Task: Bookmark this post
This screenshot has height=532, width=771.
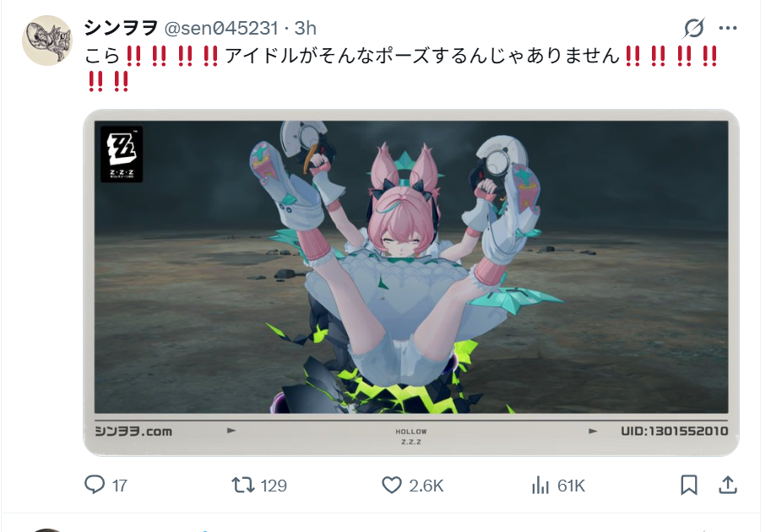Action: point(689,486)
